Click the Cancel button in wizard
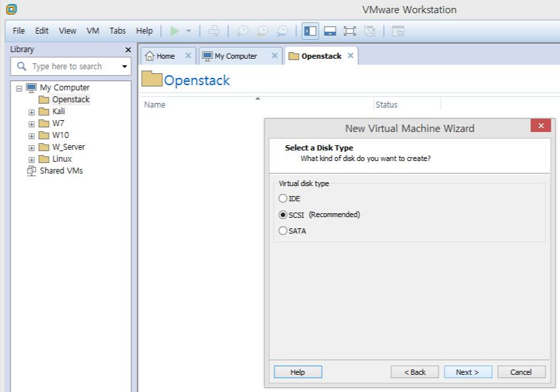Viewport: 560px width, 392px height. click(x=521, y=372)
